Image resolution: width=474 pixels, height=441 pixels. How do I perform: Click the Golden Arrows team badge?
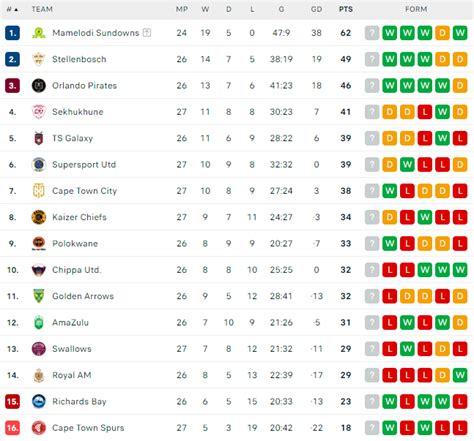[39, 296]
